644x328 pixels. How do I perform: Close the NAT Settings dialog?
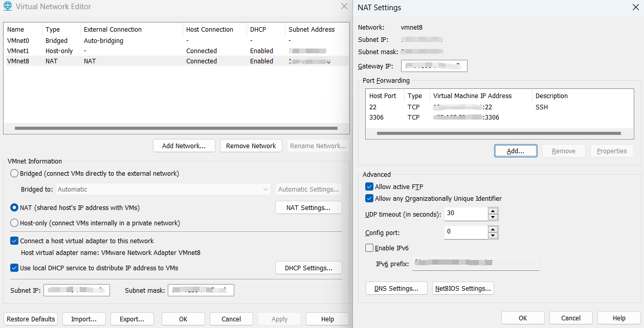[635, 7]
